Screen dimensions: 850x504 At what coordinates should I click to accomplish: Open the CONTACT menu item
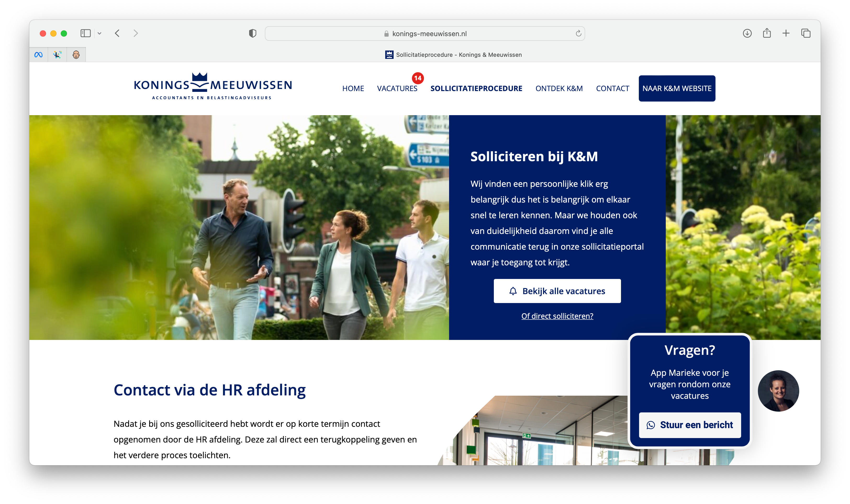[612, 88]
